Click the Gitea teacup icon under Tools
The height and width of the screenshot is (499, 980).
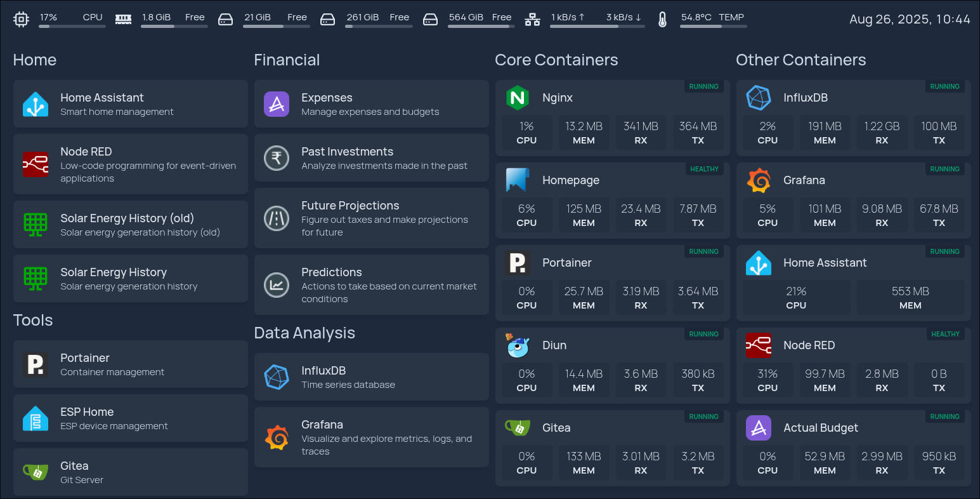click(36, 472)
